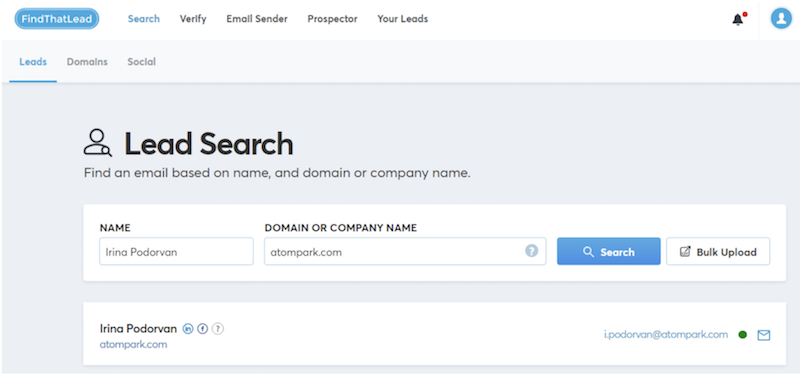Viewport: 800px width, 378px height.
Task: Open the user profile avatar
Action: coord(781,19)
